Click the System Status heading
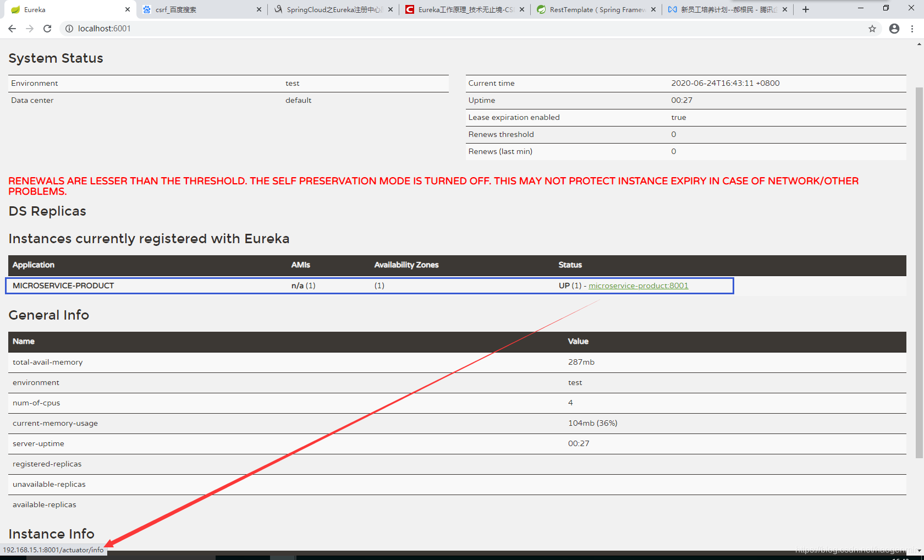Screen dimensions: 924x560 click(56, 58)
